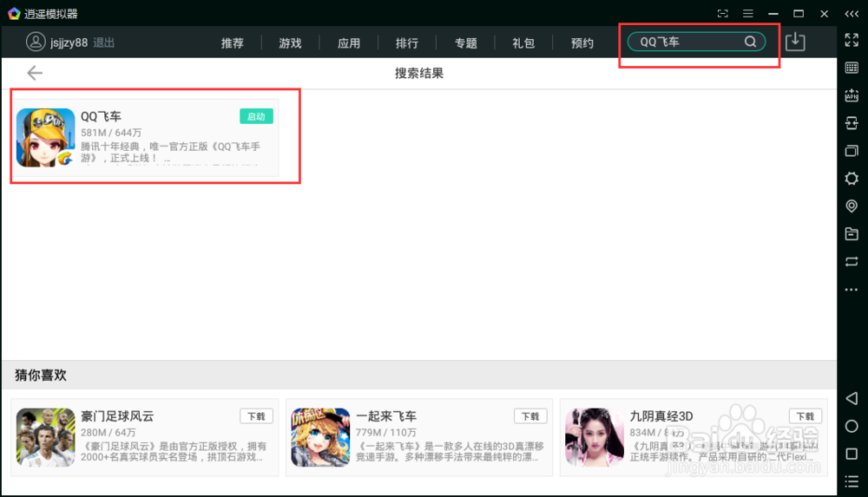Click the Android home circle button

tap(852, 426)
